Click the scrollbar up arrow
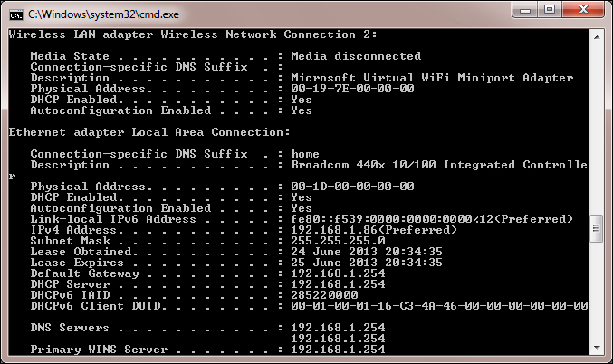The width and height of the screenshot is (613, 364). [595, 35]
